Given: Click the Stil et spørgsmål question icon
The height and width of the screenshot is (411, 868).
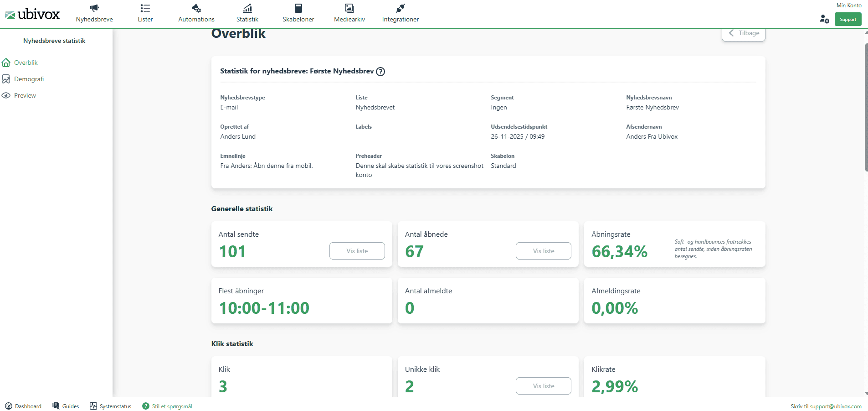Looking at the screenshot, I should pos(146,406).
